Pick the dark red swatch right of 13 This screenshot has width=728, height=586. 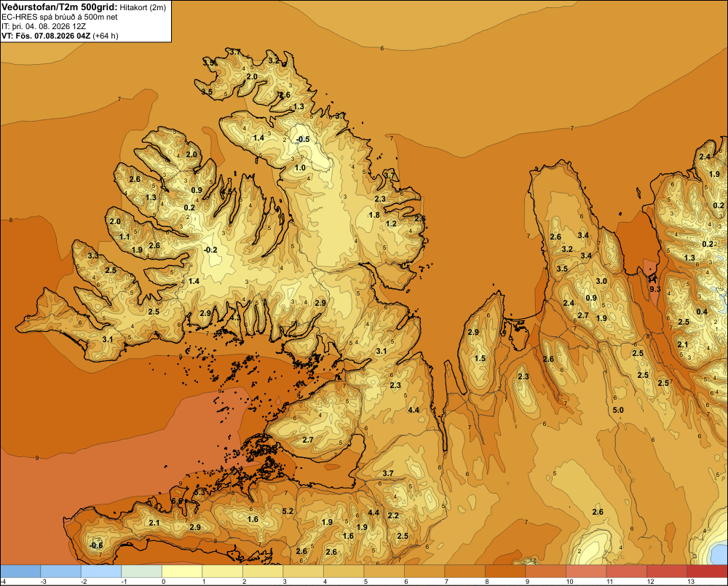click(708, 571)
